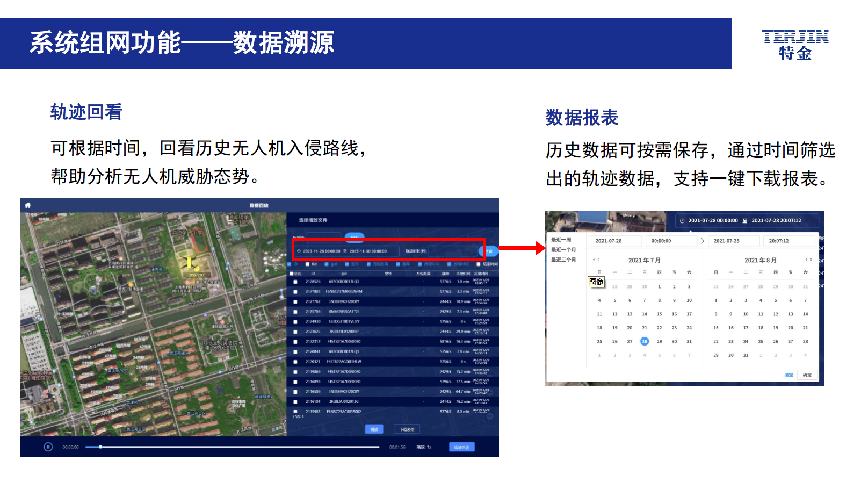
Task: Click the 2021年8月 month header
Action: click(761, 260)
